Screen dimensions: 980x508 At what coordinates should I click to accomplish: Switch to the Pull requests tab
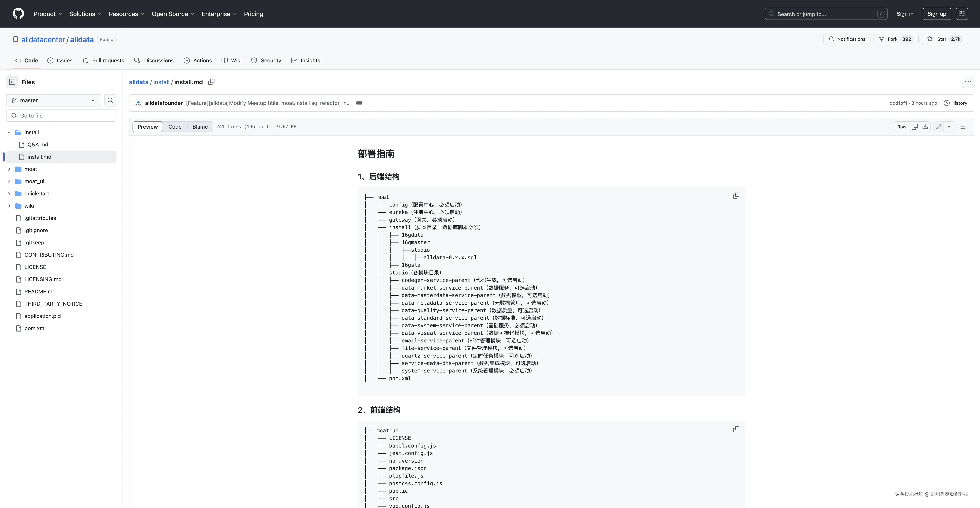pyautogui.click(x=103, y=60)
